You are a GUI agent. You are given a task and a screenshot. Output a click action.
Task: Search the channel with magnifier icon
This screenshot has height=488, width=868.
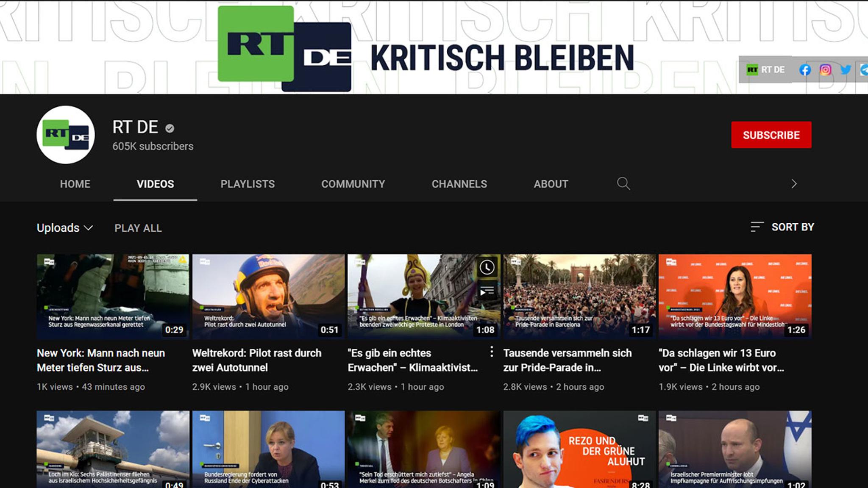(x=623, y=183)
